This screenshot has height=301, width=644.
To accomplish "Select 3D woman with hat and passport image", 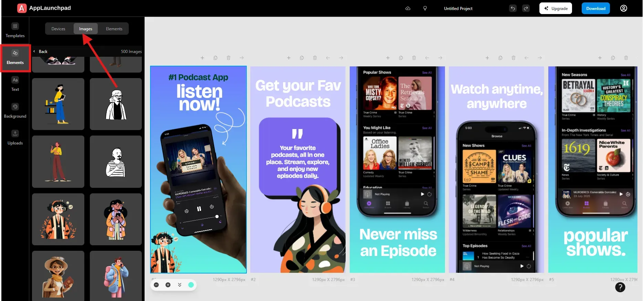I will (58, 276).
